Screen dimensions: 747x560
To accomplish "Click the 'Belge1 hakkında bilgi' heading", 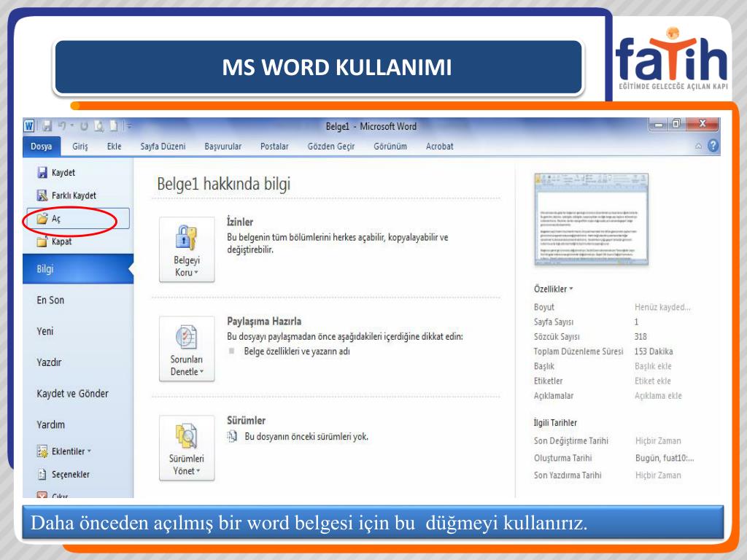I will coord(223,184).
